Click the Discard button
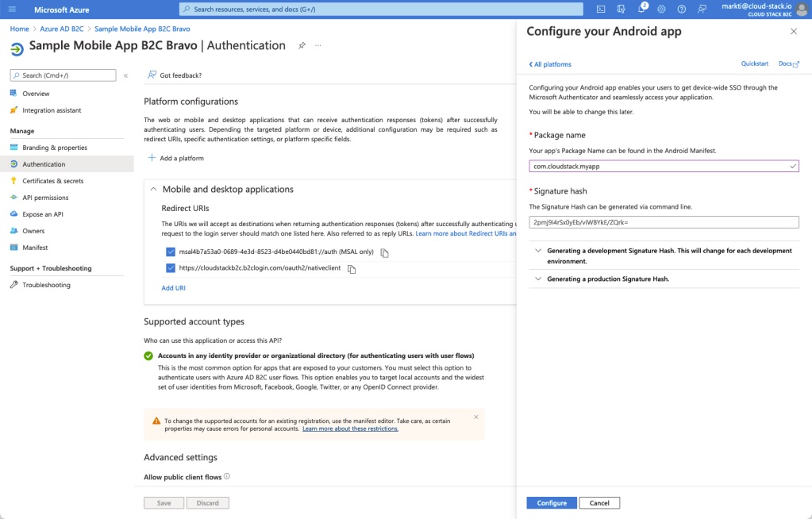Screen dimensions: 812x519 pyautogui.click(x=208, y=503)
